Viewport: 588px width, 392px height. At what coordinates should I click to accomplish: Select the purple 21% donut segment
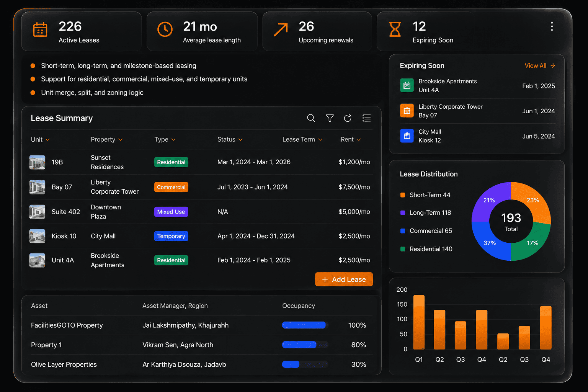point(489,200)
